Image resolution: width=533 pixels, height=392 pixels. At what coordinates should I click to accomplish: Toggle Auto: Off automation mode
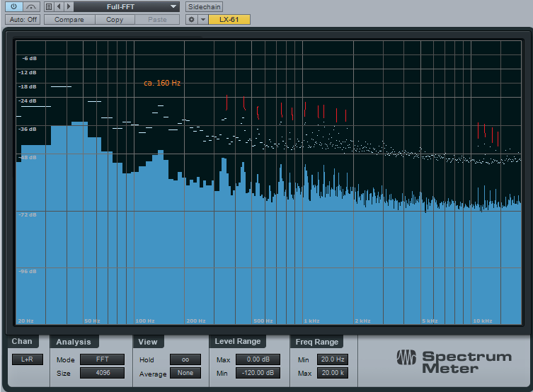[23, 19]
